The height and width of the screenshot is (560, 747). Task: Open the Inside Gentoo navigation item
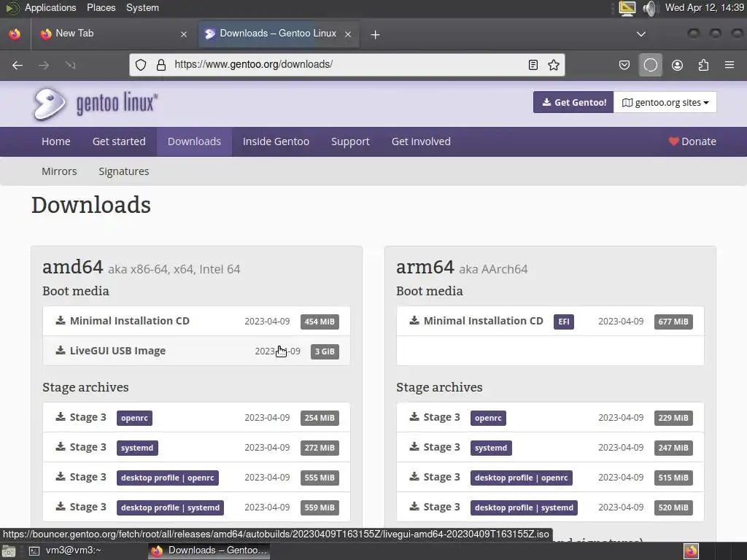276,141
